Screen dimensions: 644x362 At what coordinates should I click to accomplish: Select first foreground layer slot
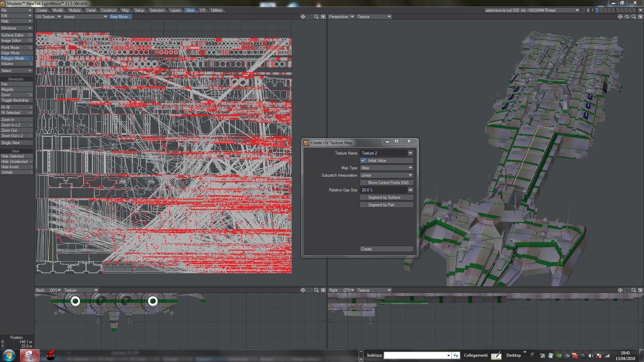point(597,10)
